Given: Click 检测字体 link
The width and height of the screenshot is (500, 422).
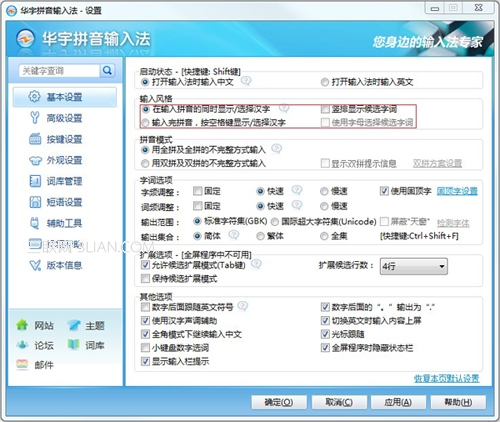Looking at the screenshot, I should click(x=453, y=223).
